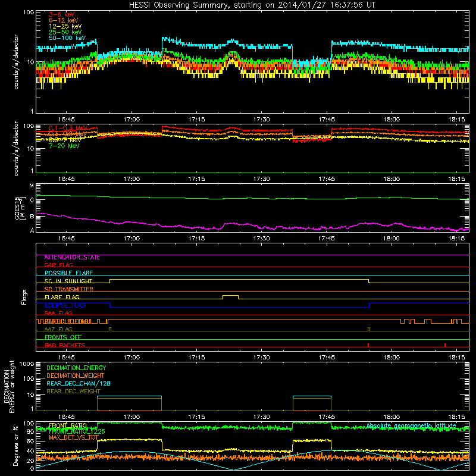Click the 17:30 tick label under the Flags panel
This screenshot has height=476, width=476.
261,358
